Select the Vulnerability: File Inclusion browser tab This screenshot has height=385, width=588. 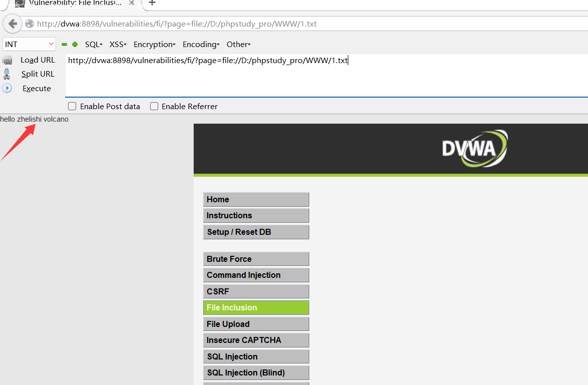tap(75, 3)
